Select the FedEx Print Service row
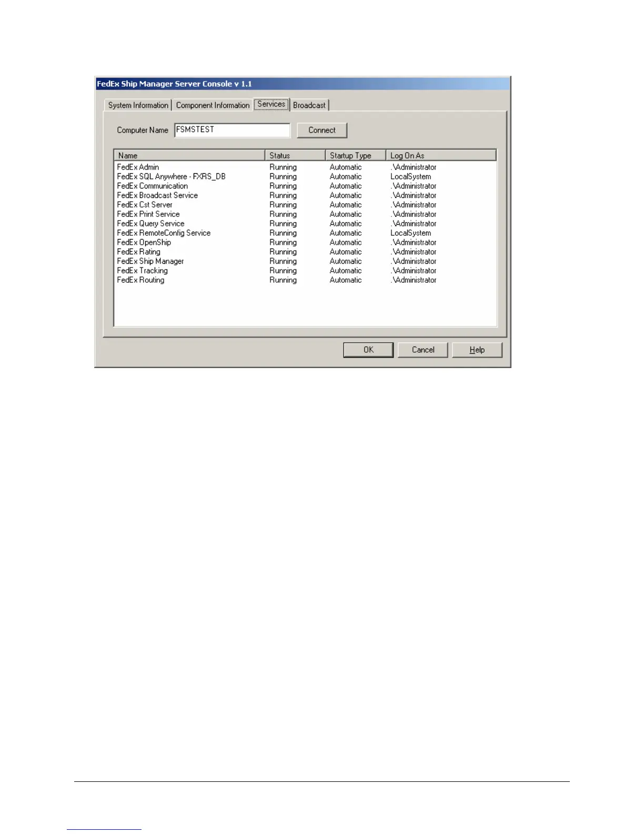 [305, 214]
